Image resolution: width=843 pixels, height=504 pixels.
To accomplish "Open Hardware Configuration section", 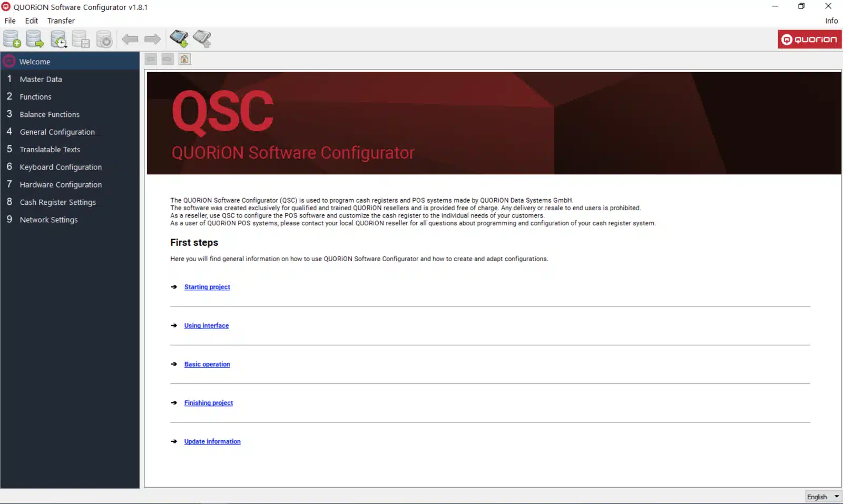I will [x=70, y=184].
